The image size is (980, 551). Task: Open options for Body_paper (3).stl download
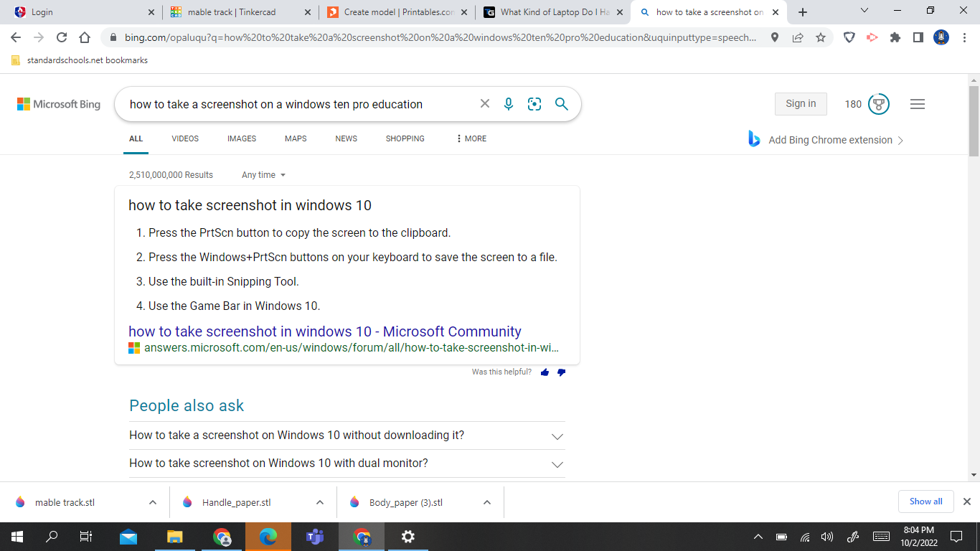click(487, 502)
